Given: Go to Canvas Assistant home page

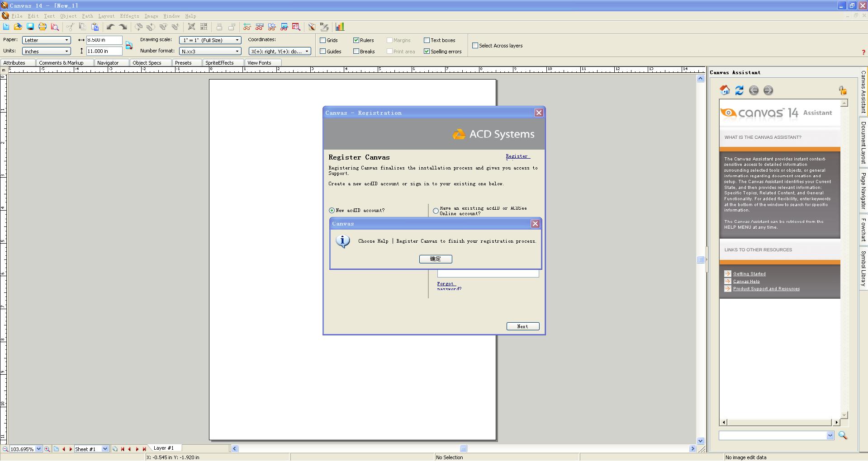Looking at the screenshot, I should pyautogui.click(x=725, y=90).
